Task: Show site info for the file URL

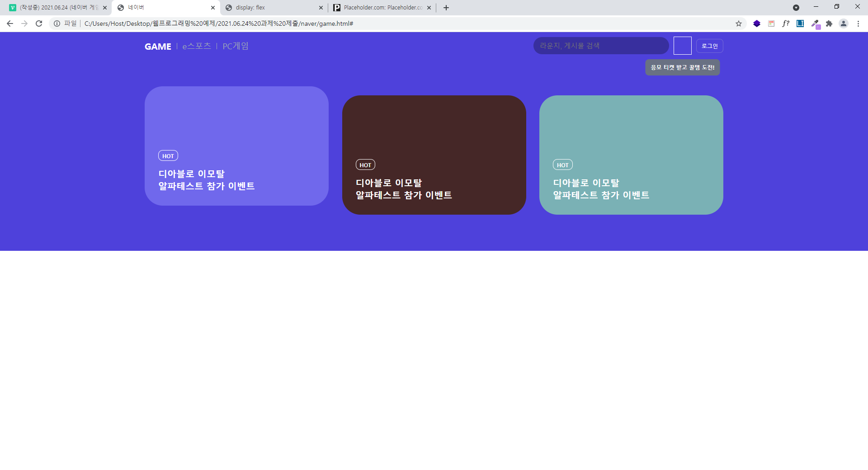Action: pos(57,23)
